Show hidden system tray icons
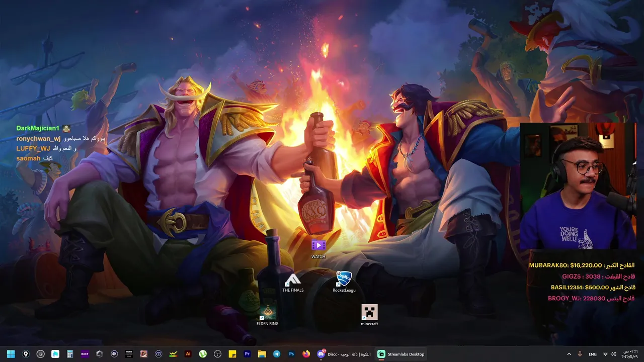Screen dimensions: 644x362 569,354
